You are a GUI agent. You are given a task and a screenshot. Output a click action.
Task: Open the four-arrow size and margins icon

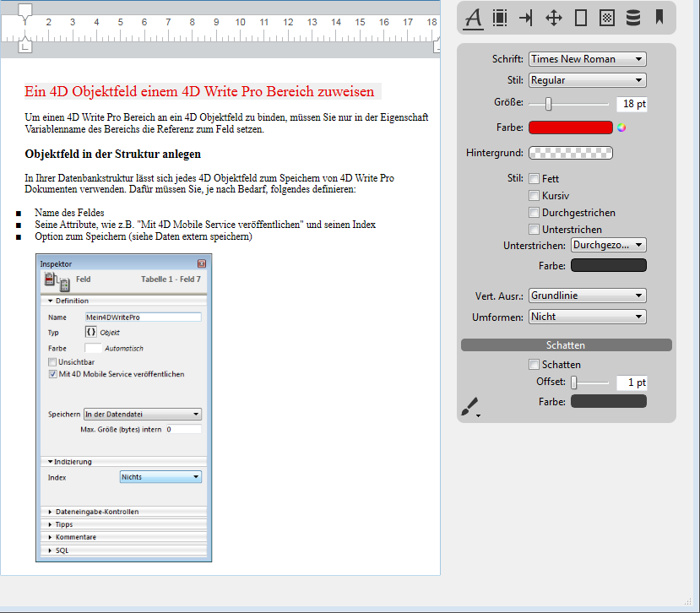pyautogui.click(x=554, y=18)
